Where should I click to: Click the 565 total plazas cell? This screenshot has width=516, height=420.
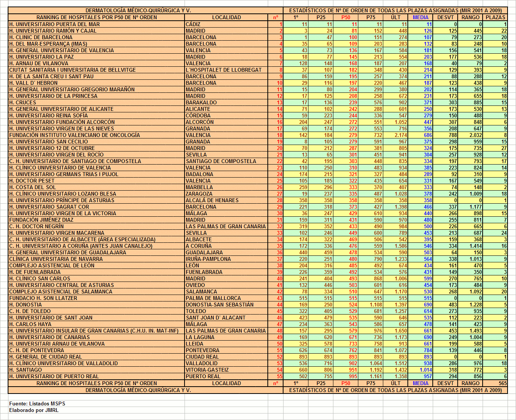(495, 383)
